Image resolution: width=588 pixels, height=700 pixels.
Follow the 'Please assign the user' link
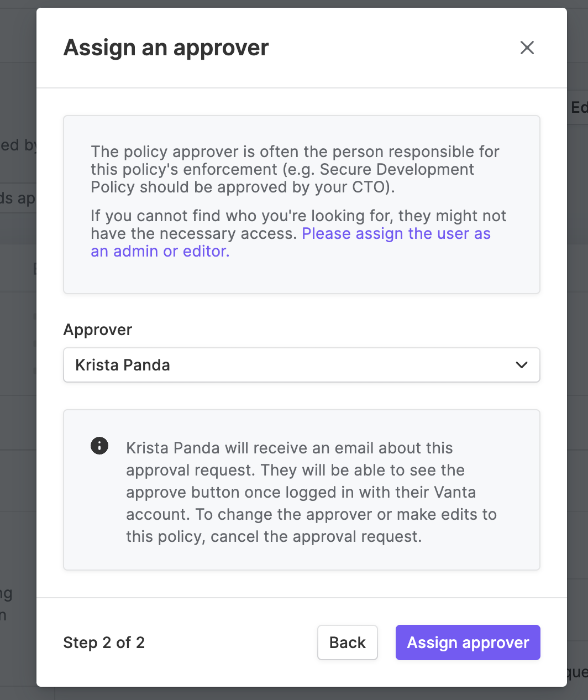click(x=396, y=233)
